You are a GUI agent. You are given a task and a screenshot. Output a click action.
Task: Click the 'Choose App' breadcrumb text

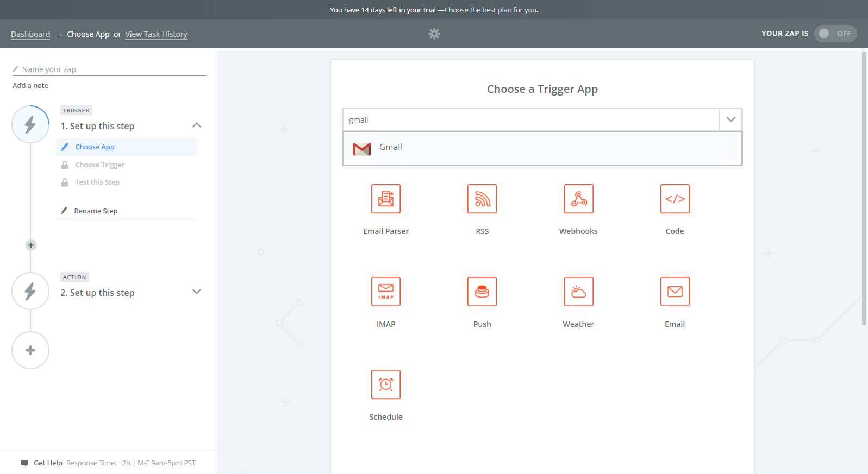pyautogui.click(x=88, y=34)
